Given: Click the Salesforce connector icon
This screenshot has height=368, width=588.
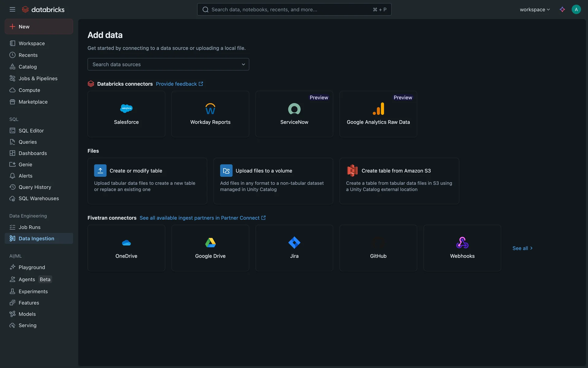Looking at the screenshot, I should [x=126, y=109].
